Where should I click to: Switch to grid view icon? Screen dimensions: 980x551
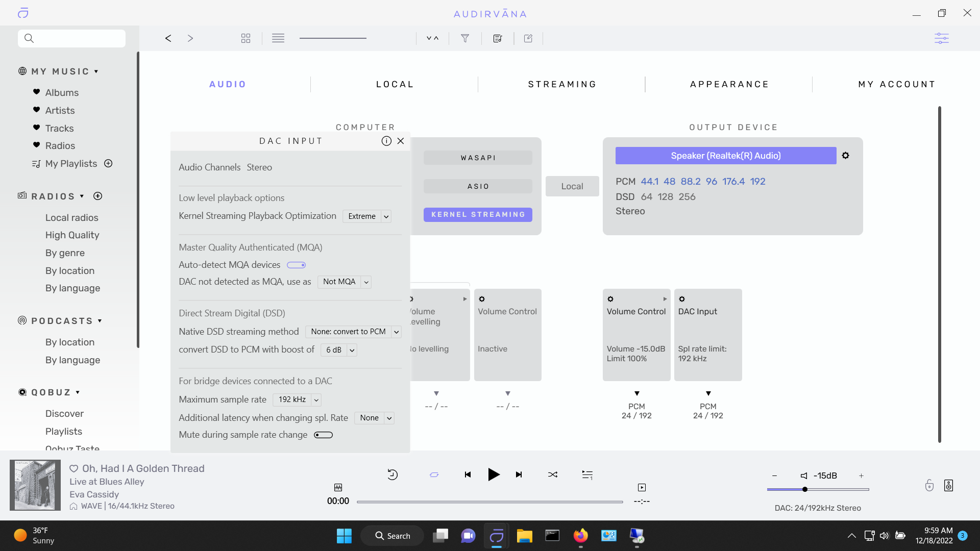pyautogui.click(x=246, y=38)
